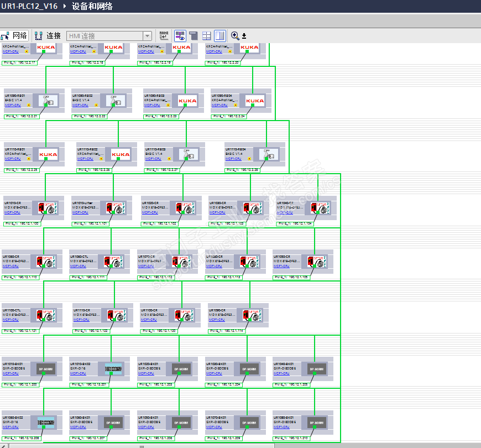Select drive icon of UR1100-CTL device
481x448 pixels.
coord(46,315)
